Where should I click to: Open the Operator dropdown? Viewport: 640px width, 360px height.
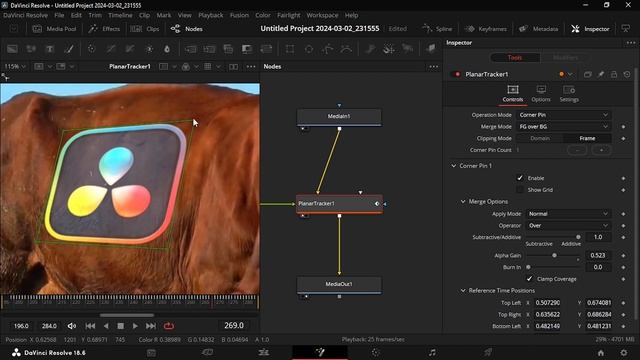568,226
